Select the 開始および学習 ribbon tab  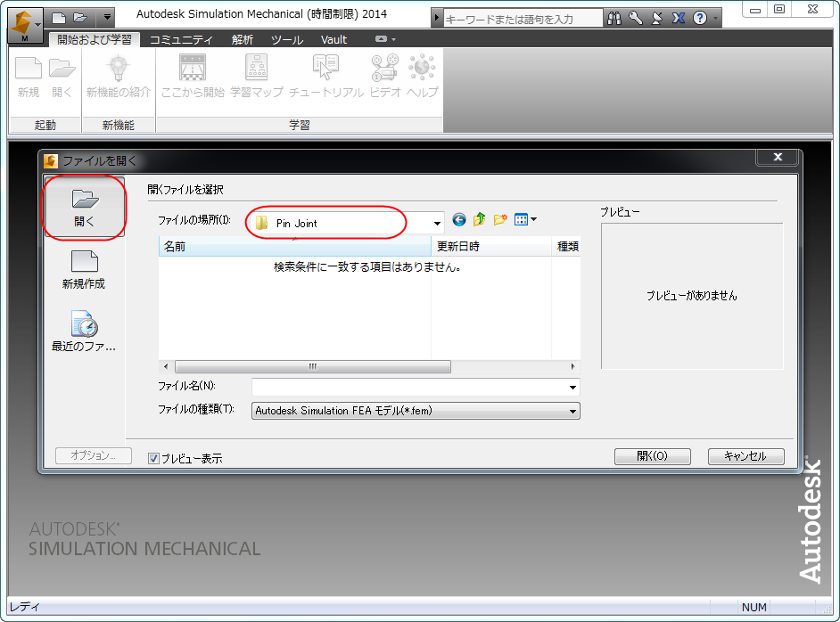(x=95, y=39)
